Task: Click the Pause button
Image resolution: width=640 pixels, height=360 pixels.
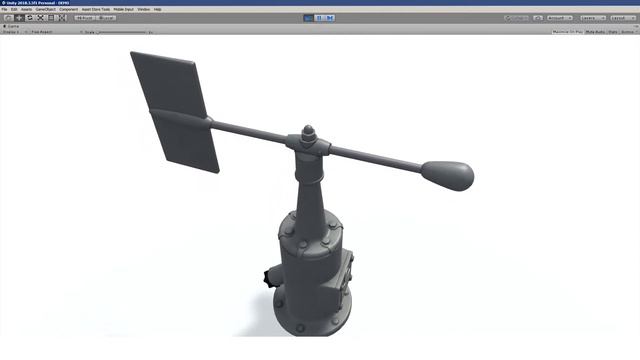Action: coord(319,18)
